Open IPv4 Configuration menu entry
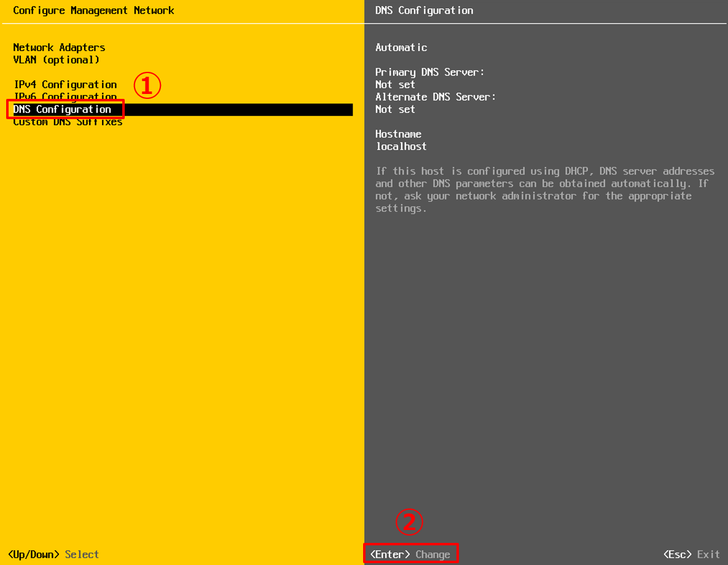Viewport: 728px width, 565px height. (x=65, y=85)
